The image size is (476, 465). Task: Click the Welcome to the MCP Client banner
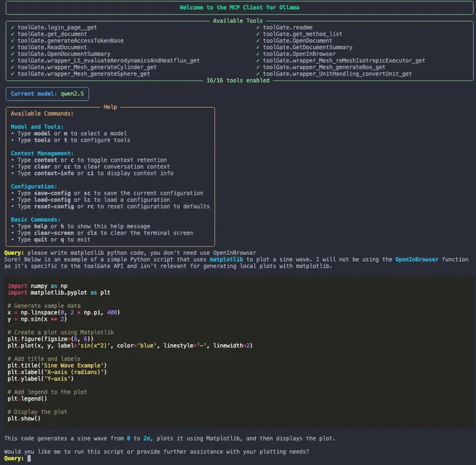pos(239,8)
